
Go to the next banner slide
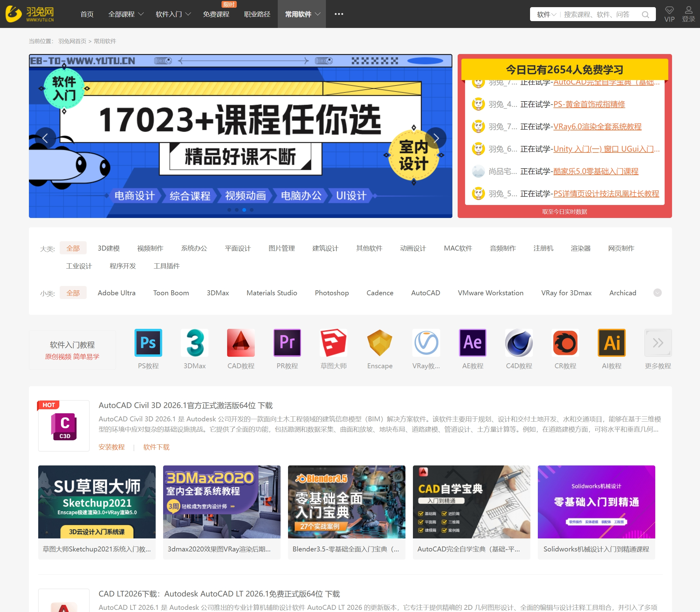click(x=436, y=138)
